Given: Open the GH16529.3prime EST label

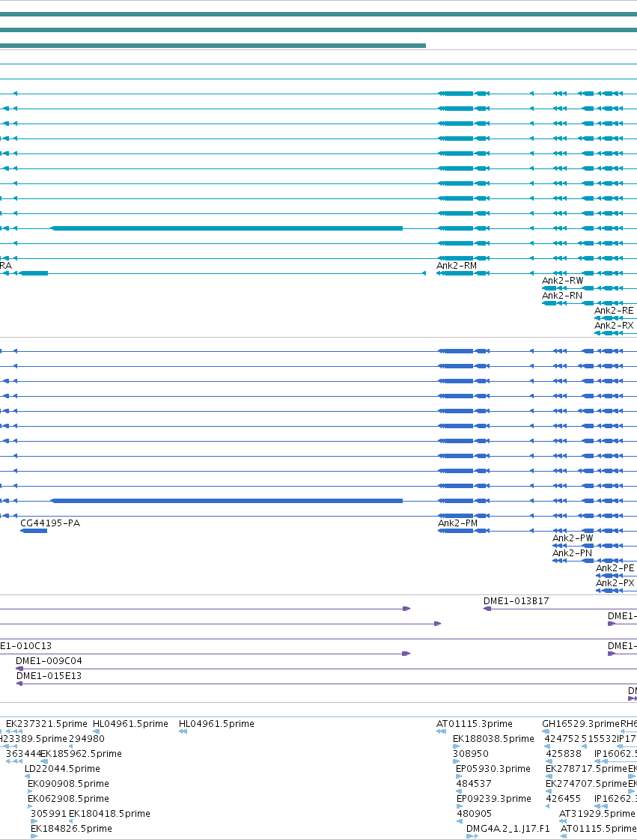Looking at the screenshot, I should 581,724.
